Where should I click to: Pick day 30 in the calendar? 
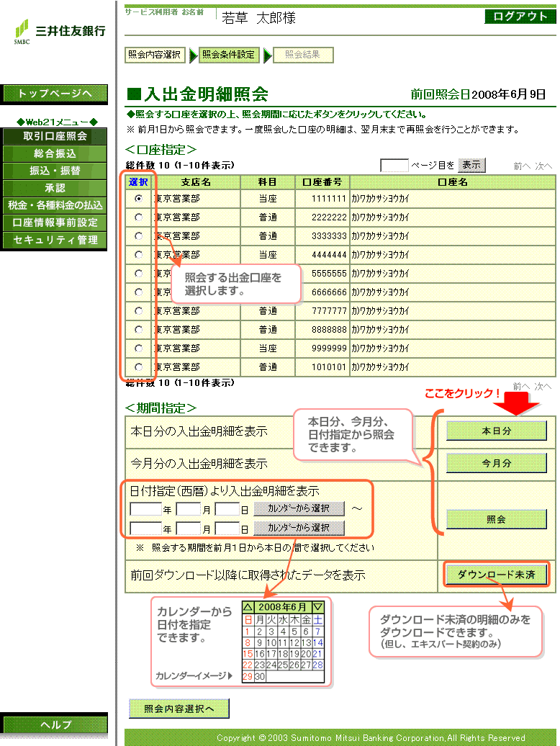click(x=260, y=677)
